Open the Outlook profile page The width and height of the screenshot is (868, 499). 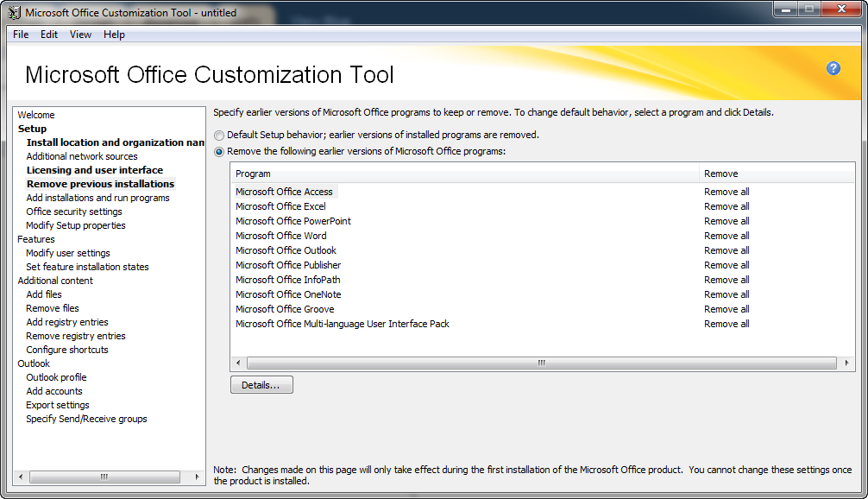[56, 378]
